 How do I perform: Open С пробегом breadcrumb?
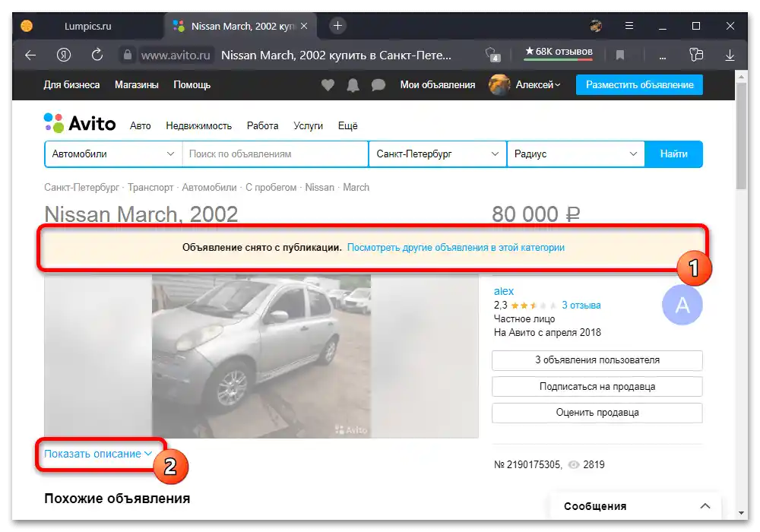point(271,188)
